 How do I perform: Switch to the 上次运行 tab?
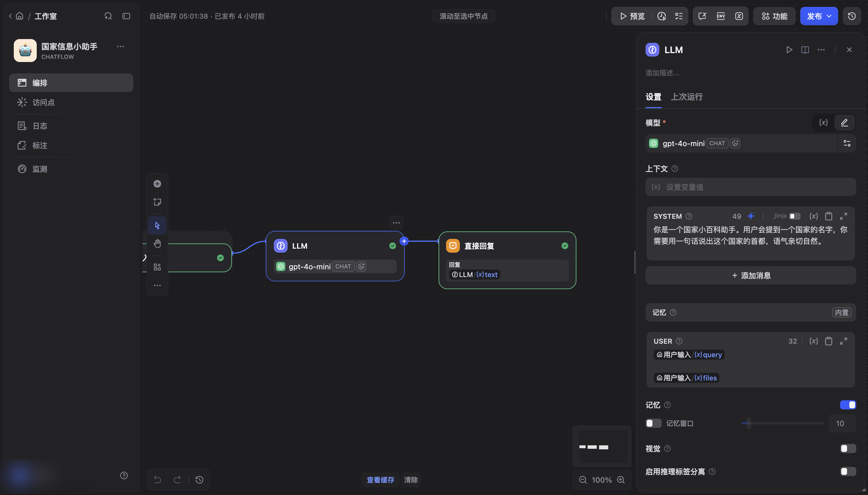point(687,97)
